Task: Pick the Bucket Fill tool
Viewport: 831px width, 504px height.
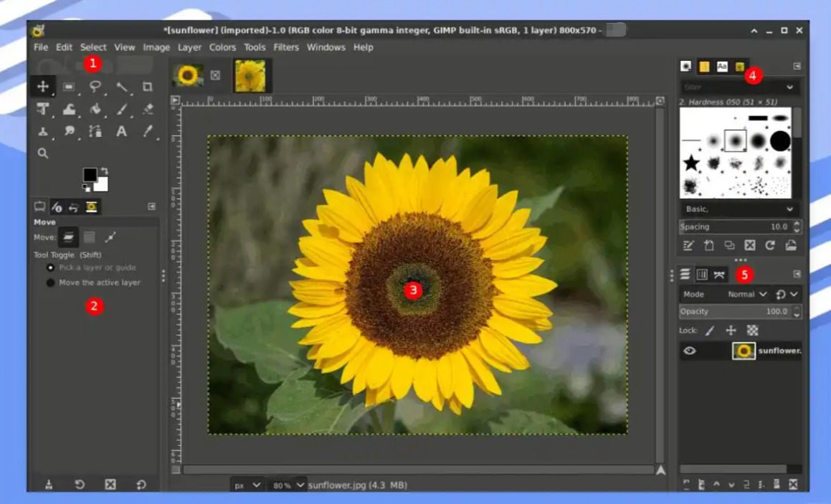Action: [x=95, y=109]
